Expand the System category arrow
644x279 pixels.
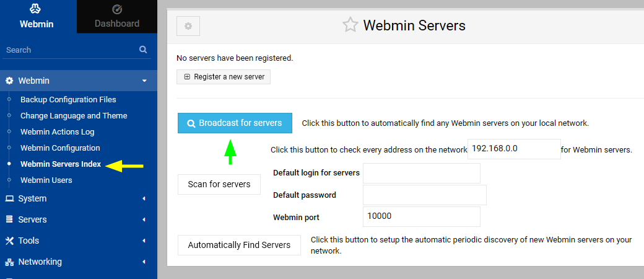(x=144, y=199)
